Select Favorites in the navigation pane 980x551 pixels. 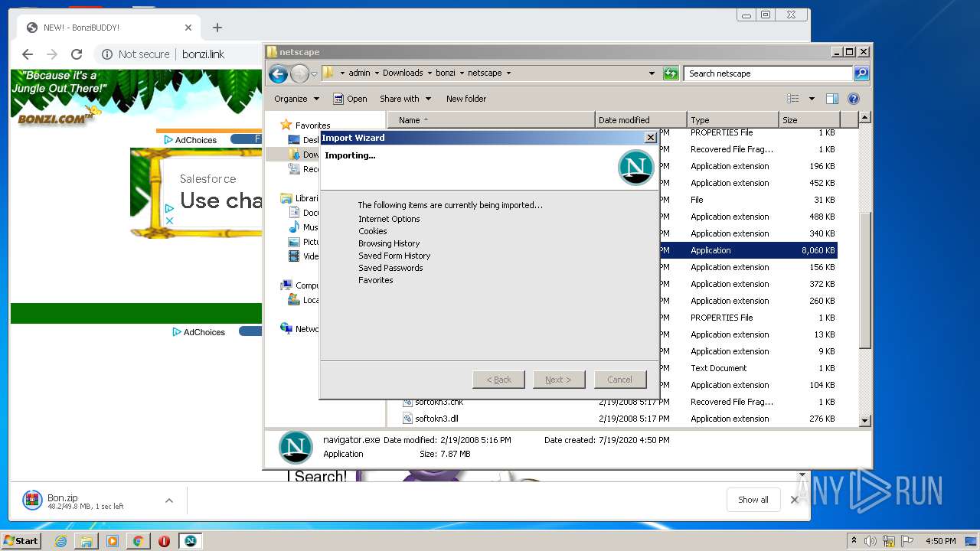(305, 126)
